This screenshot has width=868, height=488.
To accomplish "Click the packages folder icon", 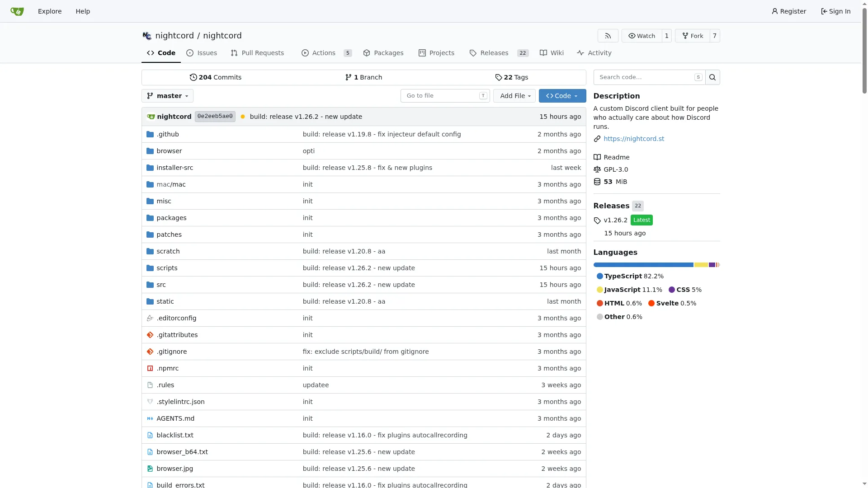I will point(150,218).
